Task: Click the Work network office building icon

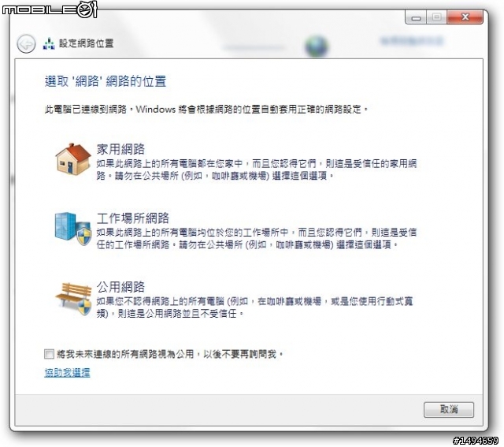Action: tap(73, 229)
